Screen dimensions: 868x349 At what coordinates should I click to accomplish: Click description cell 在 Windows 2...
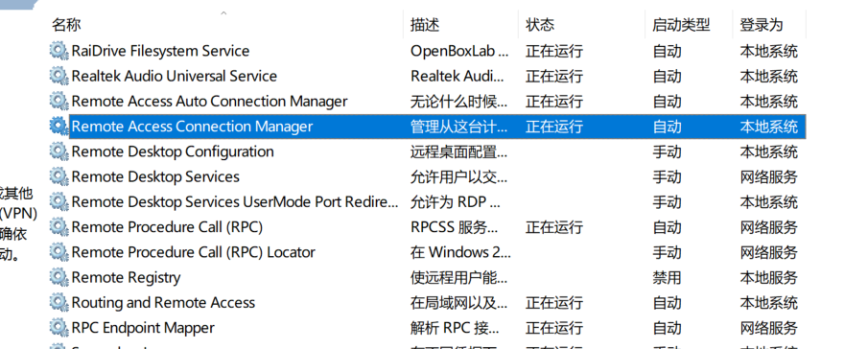460,252
